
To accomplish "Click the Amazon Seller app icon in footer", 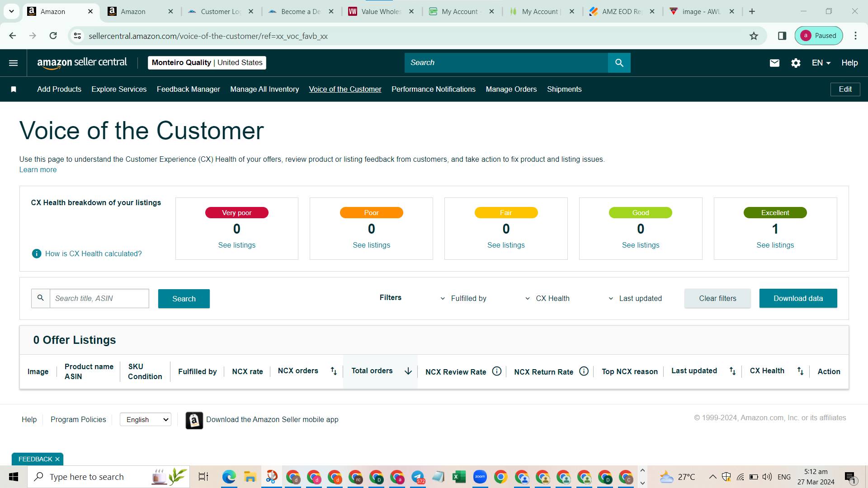I will (x=194, y=420).
